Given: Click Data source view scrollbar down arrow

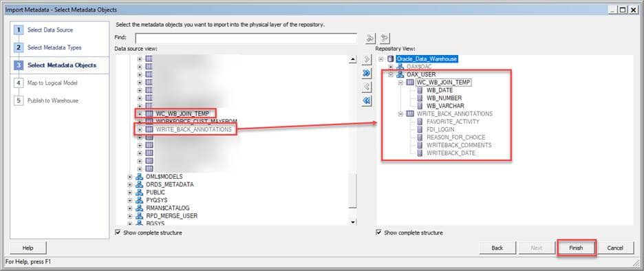Looking at the screenshot, I should (x=352, y=222).
